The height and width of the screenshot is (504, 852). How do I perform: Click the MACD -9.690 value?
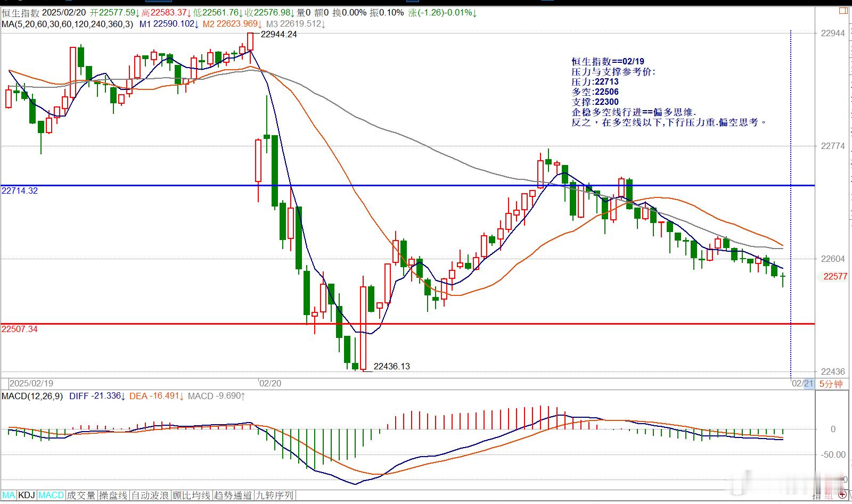pos(217,396)
